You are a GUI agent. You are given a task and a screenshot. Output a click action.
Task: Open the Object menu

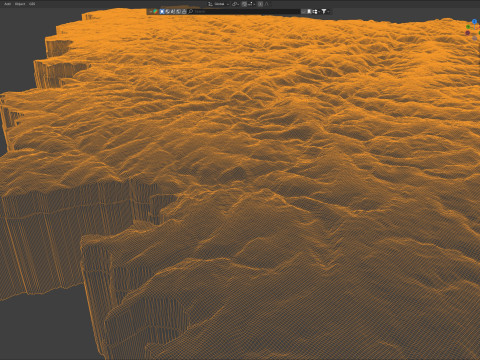pos(20,4)
